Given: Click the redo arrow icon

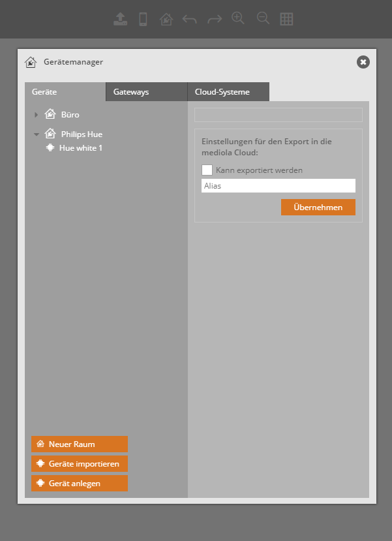Looking at the screenshot, I should (x=215, y=20).
